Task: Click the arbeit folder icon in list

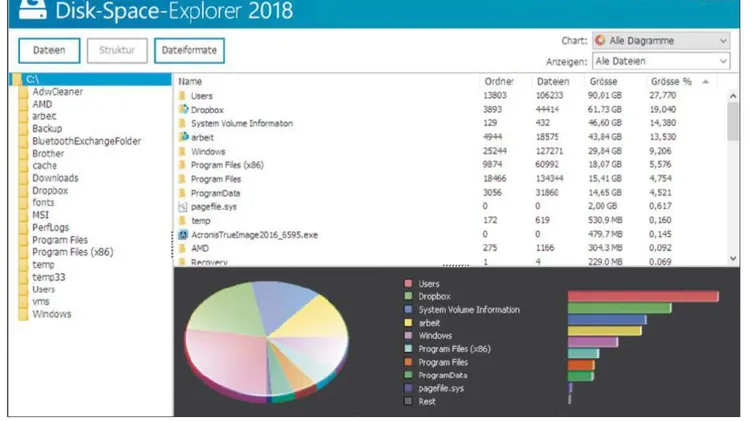Action: point(183,137)
